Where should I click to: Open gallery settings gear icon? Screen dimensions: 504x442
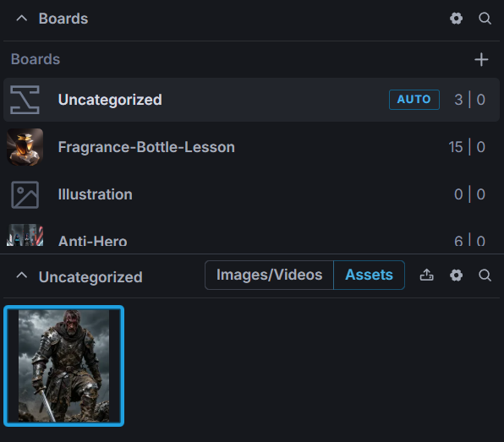pyautogui.click(x=456, y=275)
